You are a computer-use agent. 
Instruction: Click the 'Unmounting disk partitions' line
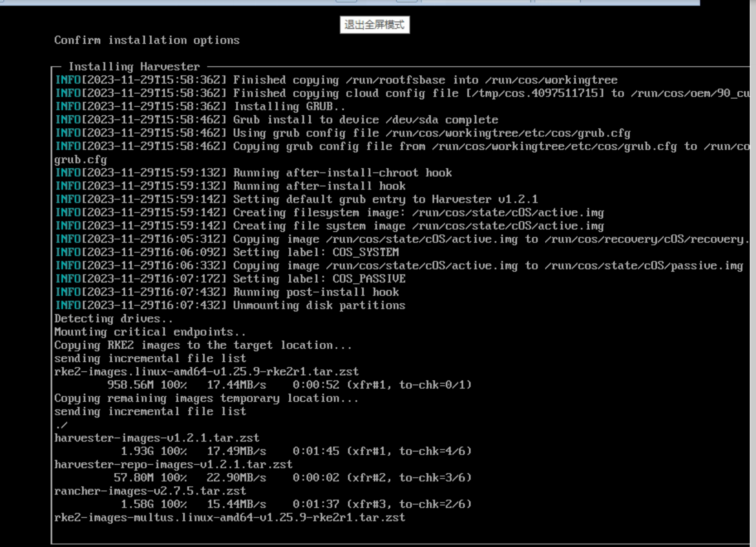[230, 305]
